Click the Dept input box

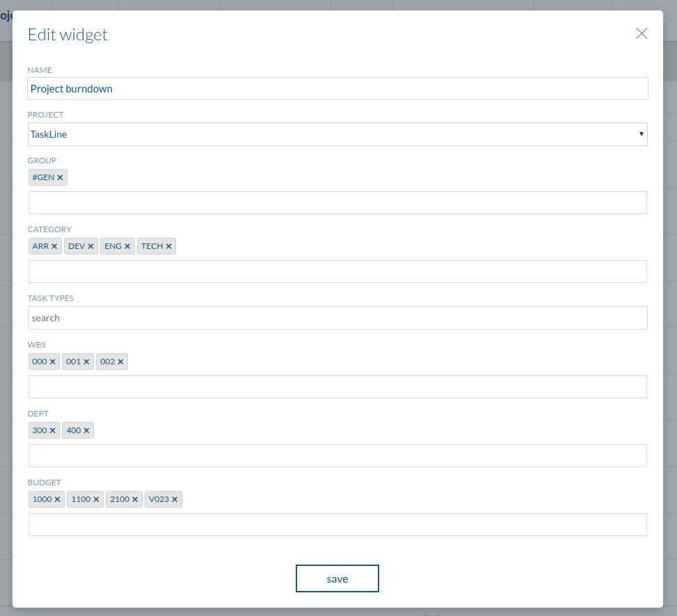[337, 456]
